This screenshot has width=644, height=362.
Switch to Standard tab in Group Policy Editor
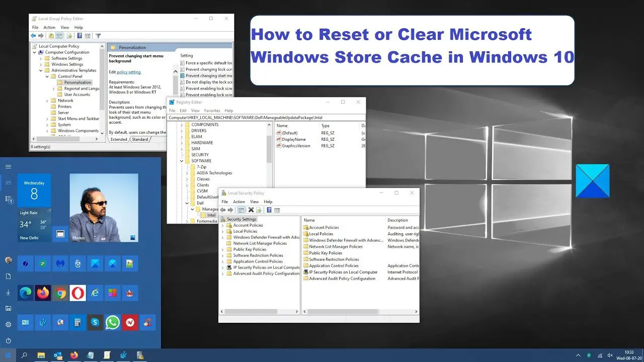[140, 139]
